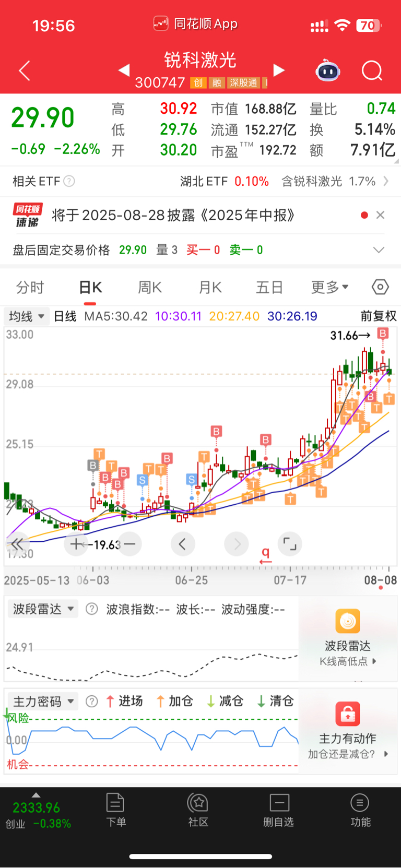Open search with magnifier icon
Screen dimensions: 401x868
[372, 70]
